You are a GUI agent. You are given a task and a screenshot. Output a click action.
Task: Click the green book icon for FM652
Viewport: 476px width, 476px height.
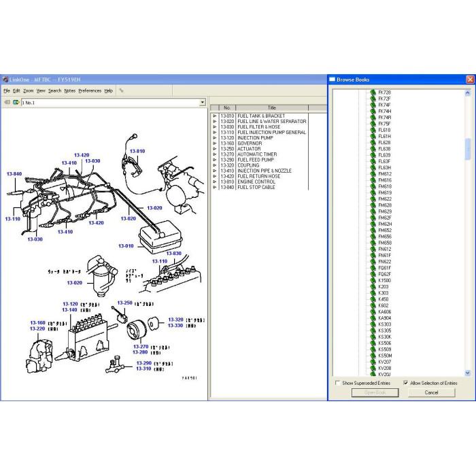click(373, 230)
